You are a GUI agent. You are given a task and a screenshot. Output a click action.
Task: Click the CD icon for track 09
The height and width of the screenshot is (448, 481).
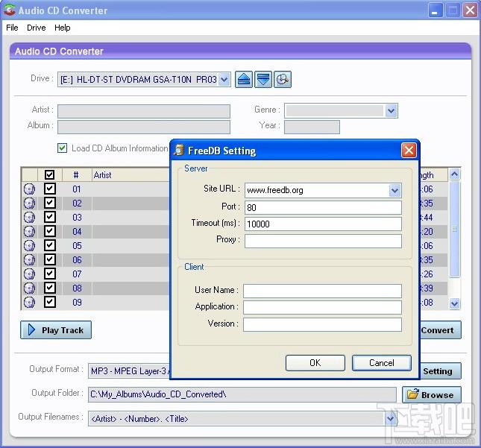point(29,303)
